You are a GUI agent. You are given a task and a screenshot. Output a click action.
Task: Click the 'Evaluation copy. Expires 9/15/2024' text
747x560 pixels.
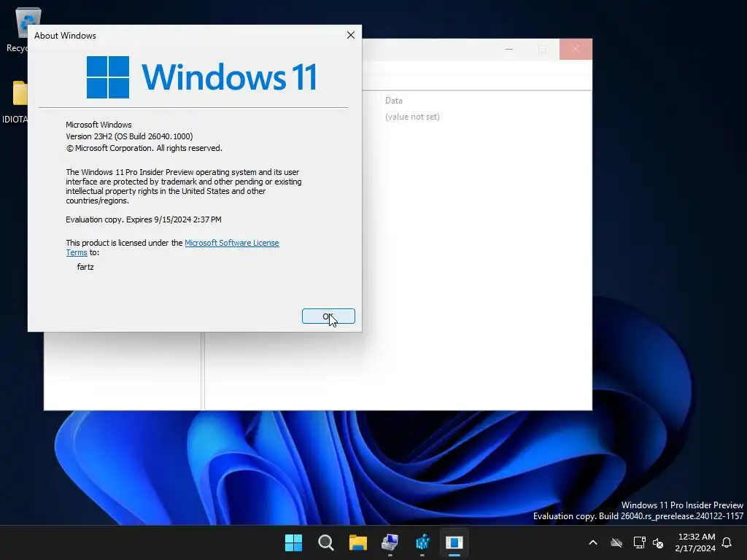144,219
